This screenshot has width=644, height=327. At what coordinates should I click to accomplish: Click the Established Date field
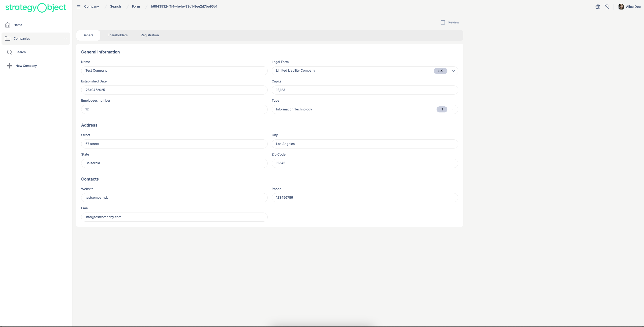(x=174, y=90)
